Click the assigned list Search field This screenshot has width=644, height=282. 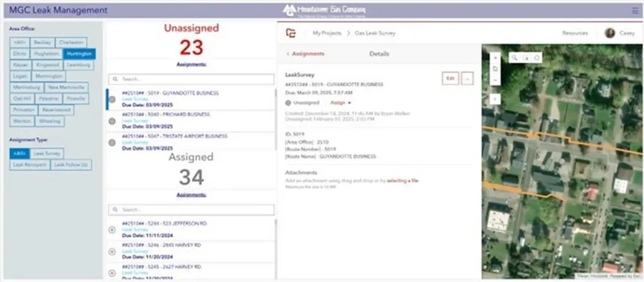[191, 210]
